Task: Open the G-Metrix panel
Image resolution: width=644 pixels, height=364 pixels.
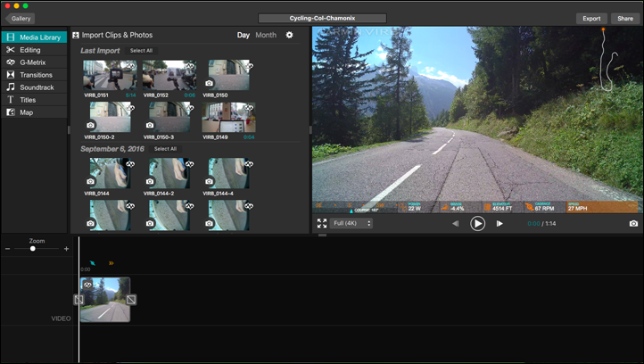Action: coord(34,62)
